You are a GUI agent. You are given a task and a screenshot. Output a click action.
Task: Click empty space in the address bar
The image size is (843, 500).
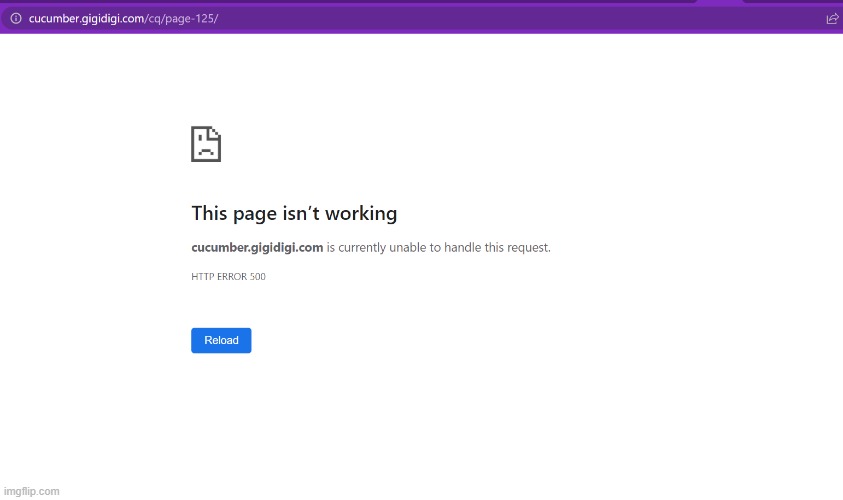500,18
